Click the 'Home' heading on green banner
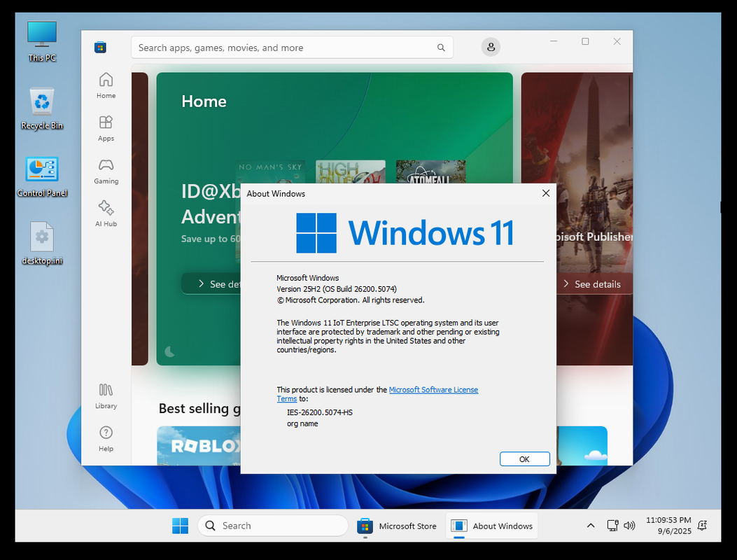Viewport: 737px width, 560px height. [x=204, y=101]
